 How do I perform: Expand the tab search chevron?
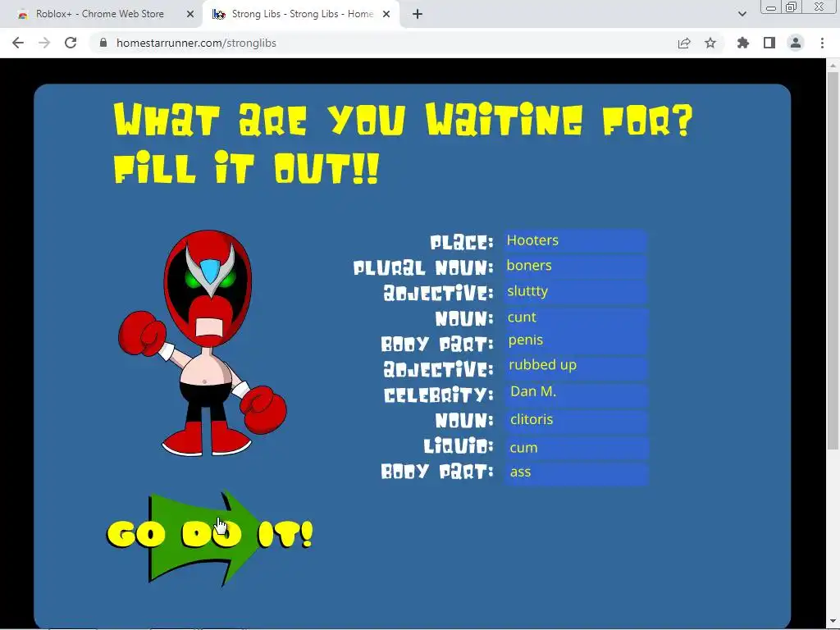742,15
